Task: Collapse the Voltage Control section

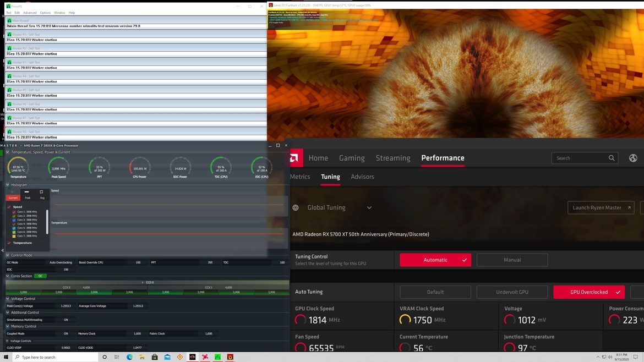Action: (7, 299)
